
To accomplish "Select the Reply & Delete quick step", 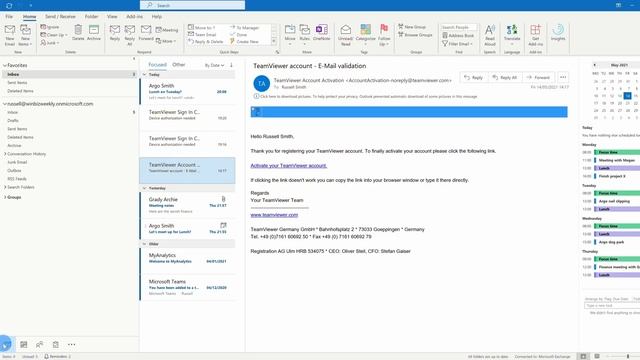I will (x=206, y=41).
